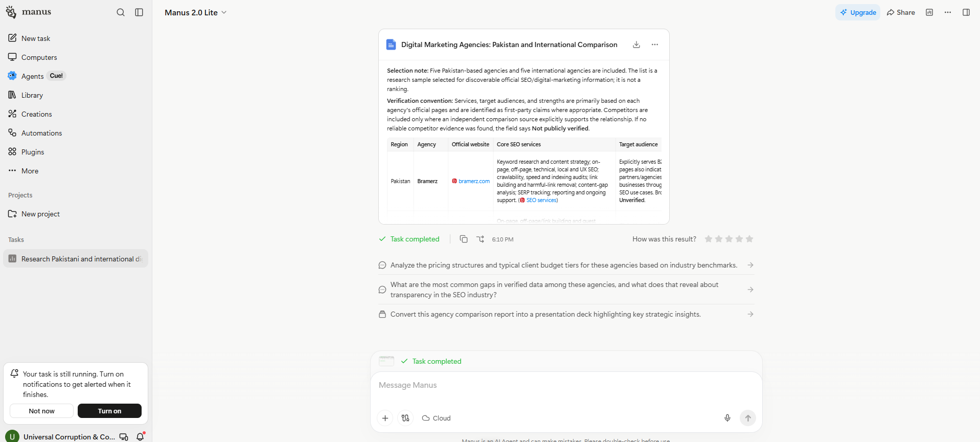
Task: Open the task preview thumbnail above message box
Action: [386, 361]
